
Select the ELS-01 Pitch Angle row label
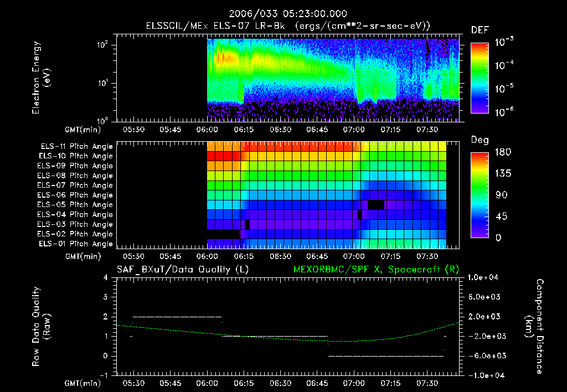tap(76, 244)
